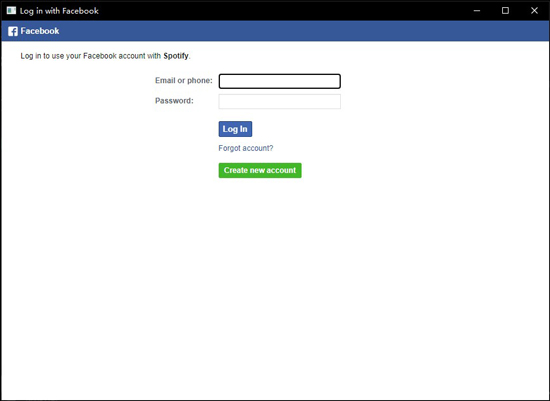Maximize the Log in with Facebook window
This screenshot has height=401, width=550.
point(505,11)
